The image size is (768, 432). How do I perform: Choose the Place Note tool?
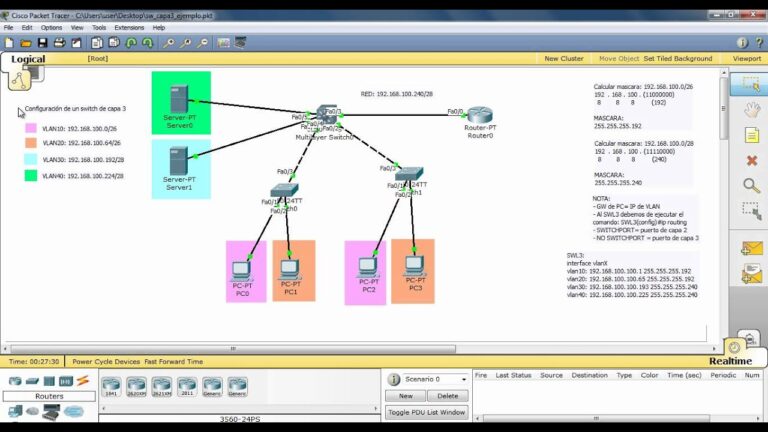coord(751,135)
